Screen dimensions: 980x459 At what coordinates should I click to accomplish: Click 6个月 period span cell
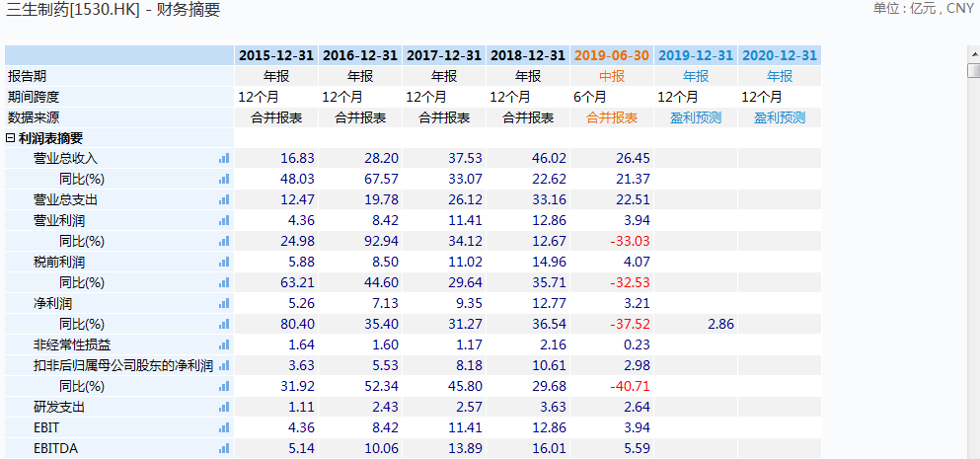[589, 97]
